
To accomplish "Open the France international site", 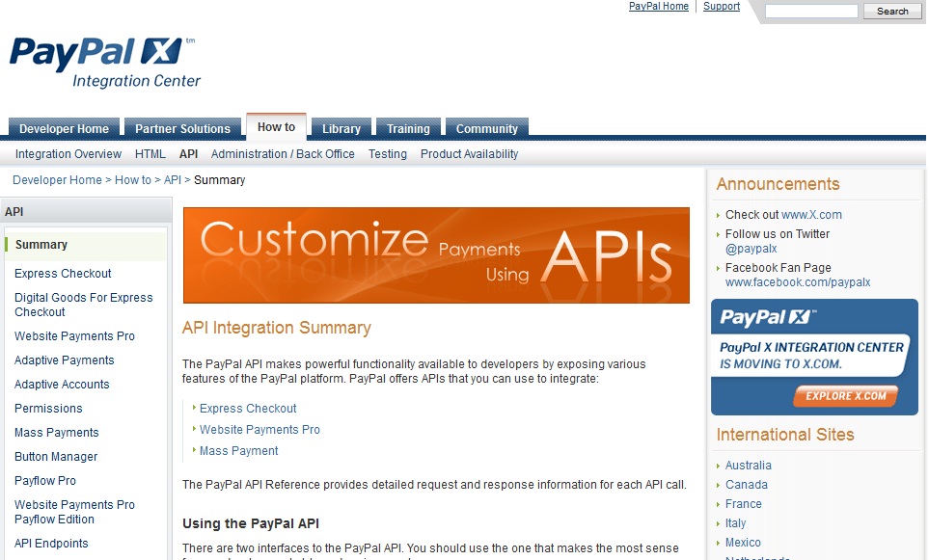I will click(744, 504).
